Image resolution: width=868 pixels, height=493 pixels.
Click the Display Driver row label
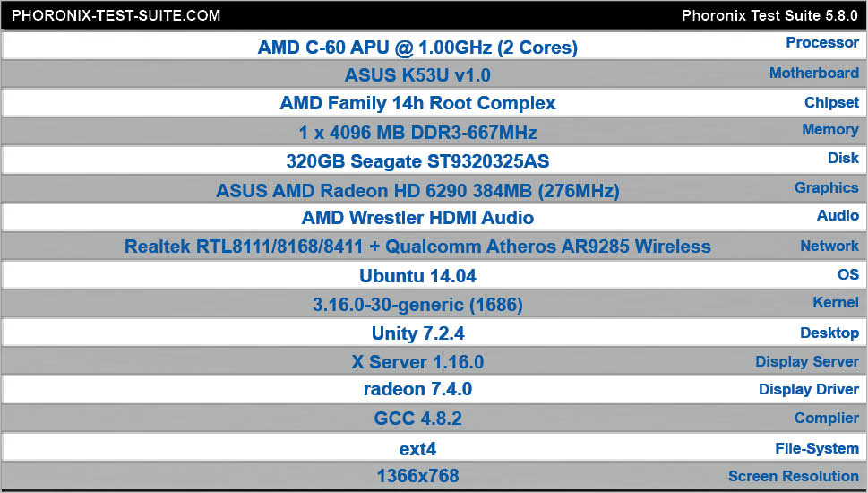pos(808,389)
